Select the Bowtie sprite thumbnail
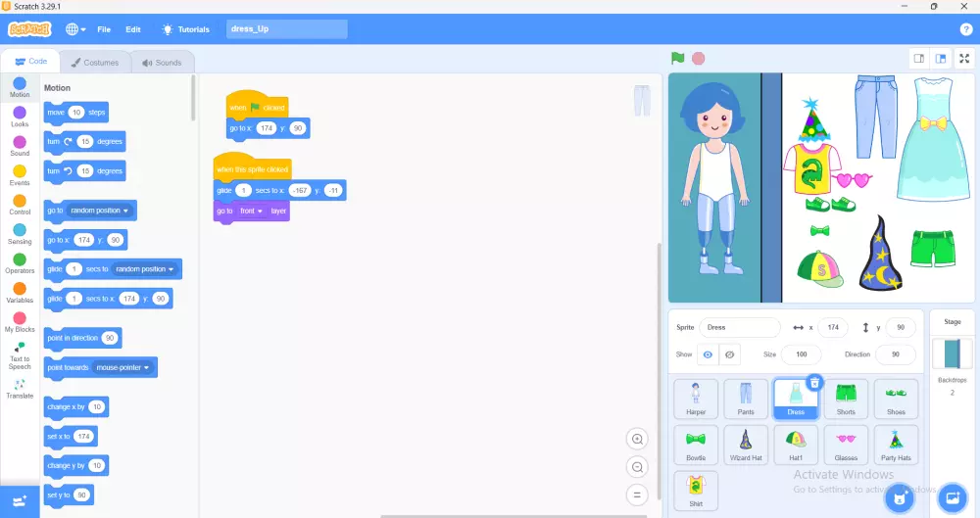This screenshot has width=980, height=518. (696, 445)
